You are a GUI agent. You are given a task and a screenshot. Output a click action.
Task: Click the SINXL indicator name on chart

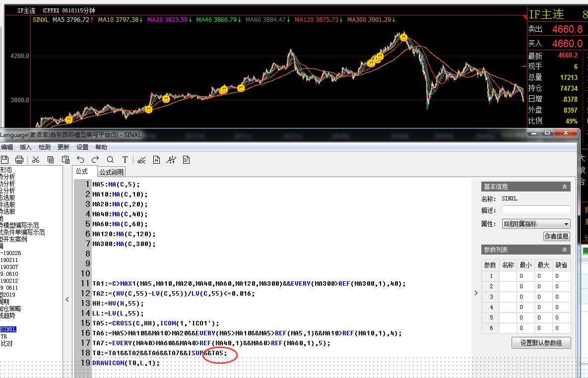[x=41, y=19]
